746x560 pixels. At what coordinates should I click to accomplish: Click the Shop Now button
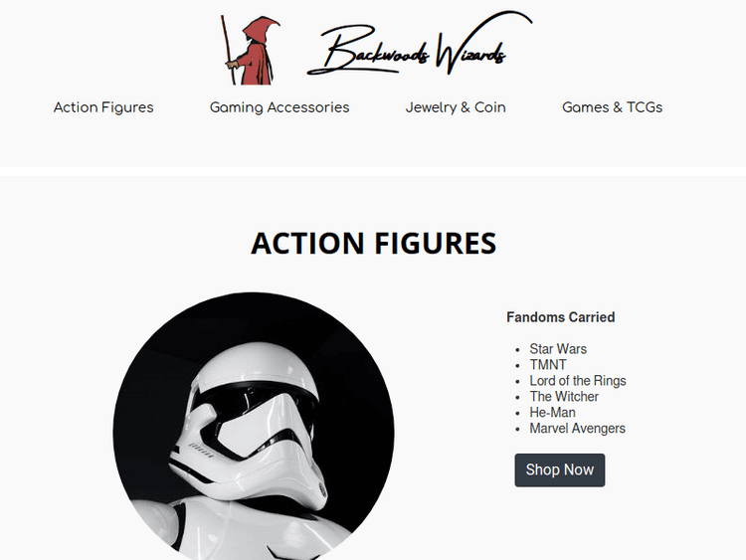559,470
